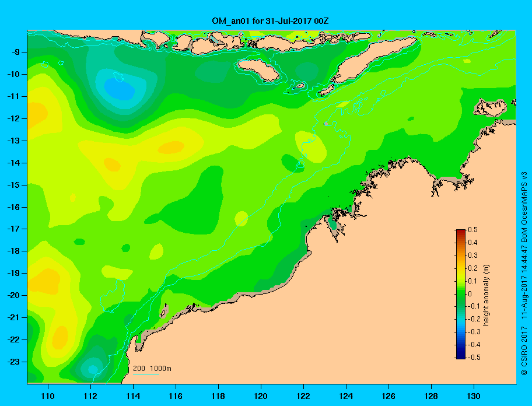Click longitude label '114' on the bottom axis

tap(133, 396)
